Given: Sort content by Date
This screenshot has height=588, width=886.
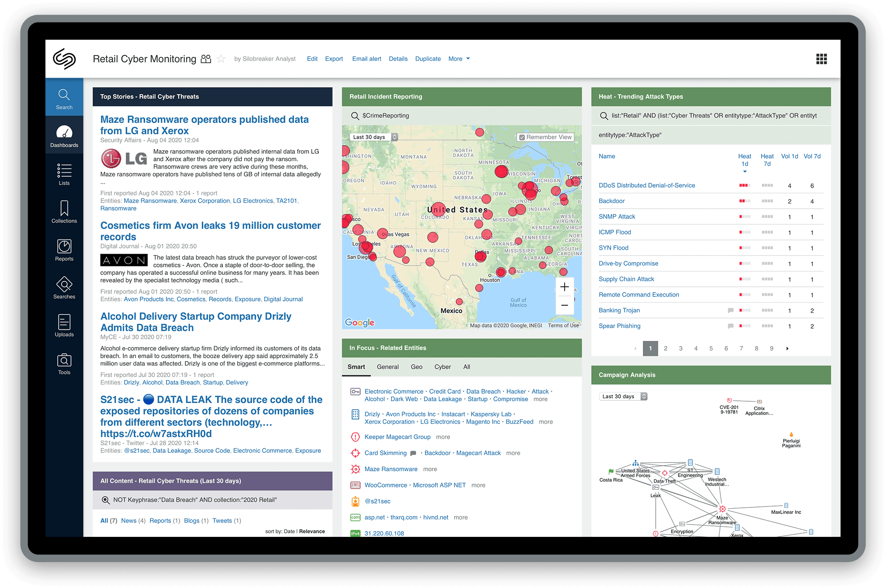Looking at the screenshot, I should point(289,532).
